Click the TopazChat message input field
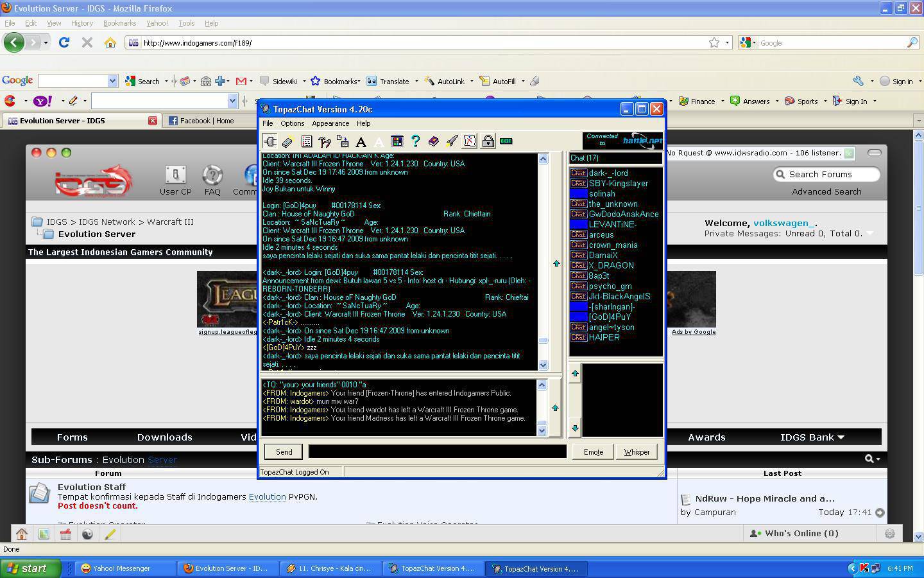The height and width of the screenshot is (578, 924). [438, 451]
